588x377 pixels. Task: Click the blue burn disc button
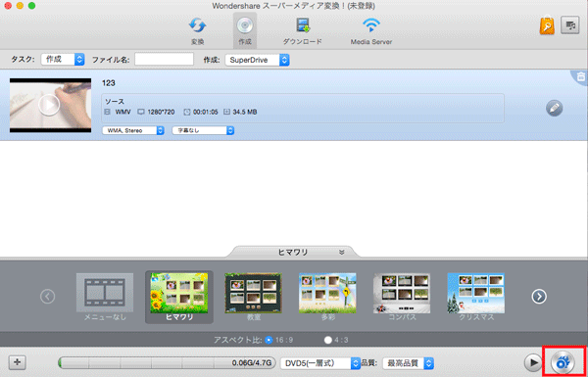563,362
